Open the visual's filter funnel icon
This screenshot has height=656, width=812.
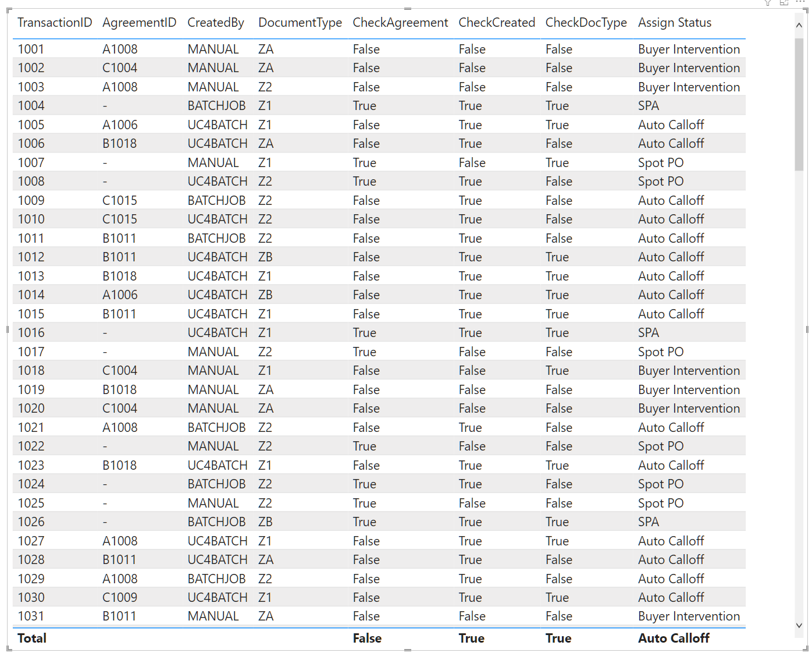pos(768,2)
